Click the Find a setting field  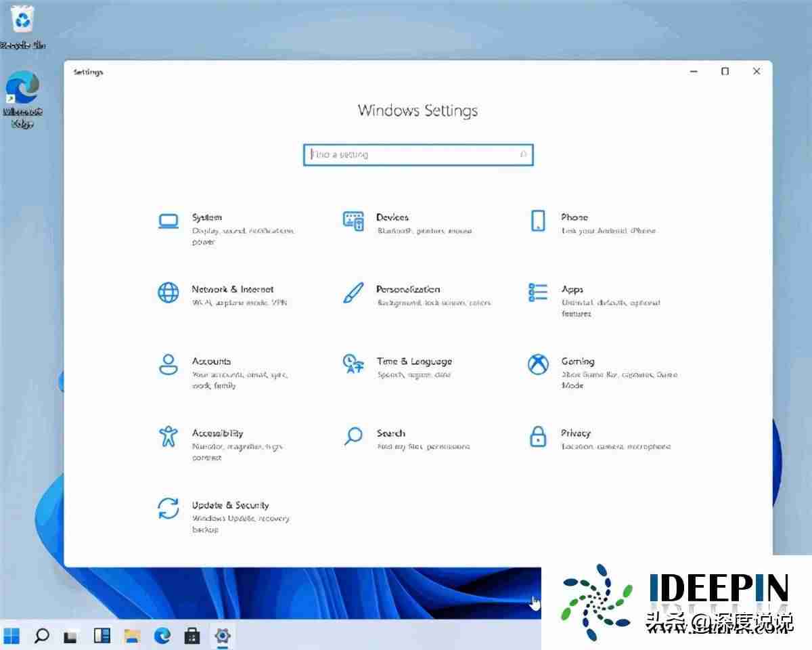[x=418, y=154]
